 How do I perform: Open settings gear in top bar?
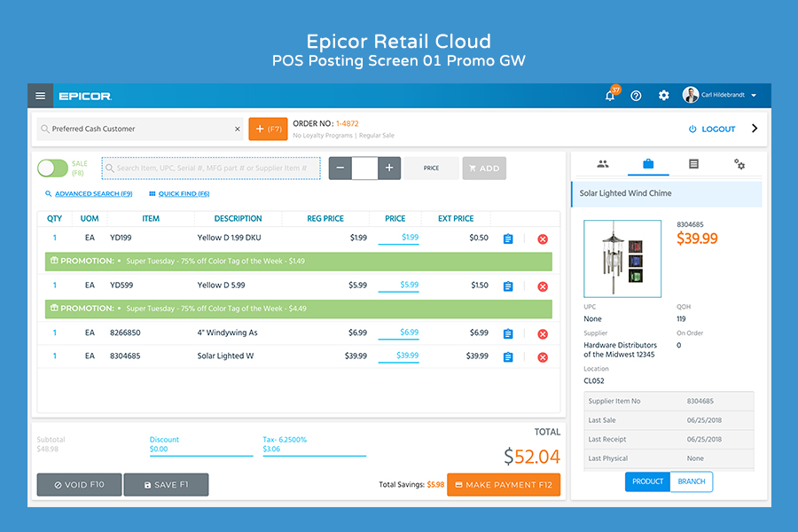pos(663,96)
